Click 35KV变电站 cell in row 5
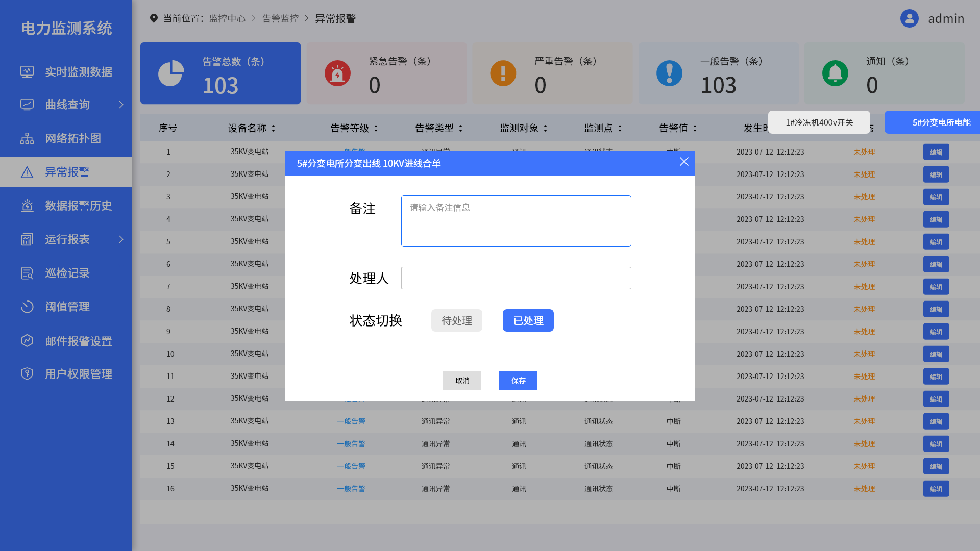 click(x=250, y=241)
